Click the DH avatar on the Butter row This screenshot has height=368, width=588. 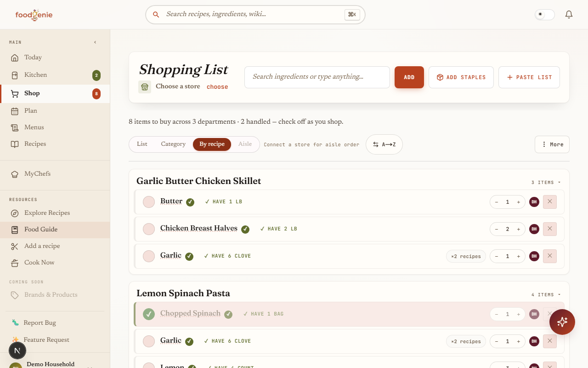click(534, 202)
